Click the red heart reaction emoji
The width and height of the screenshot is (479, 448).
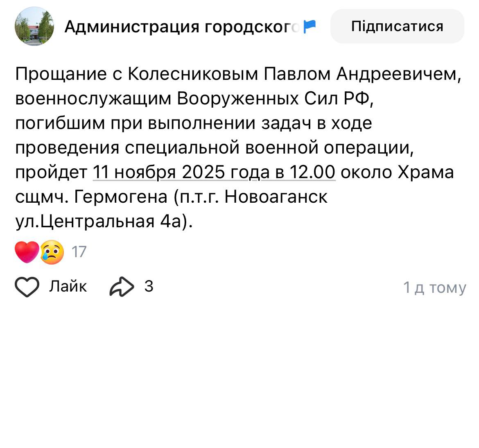(27, 252)
